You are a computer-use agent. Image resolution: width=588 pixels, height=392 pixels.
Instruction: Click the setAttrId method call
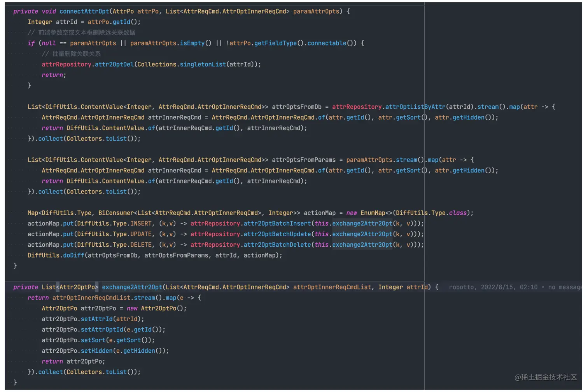(x=97, y=319)
